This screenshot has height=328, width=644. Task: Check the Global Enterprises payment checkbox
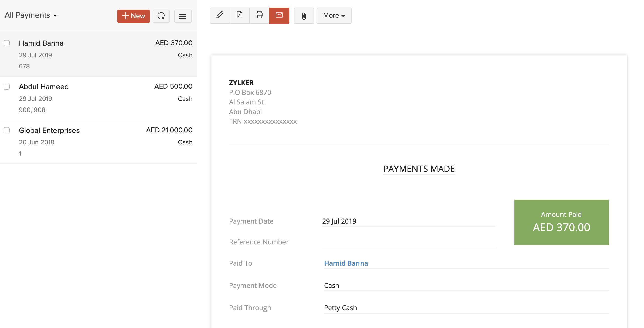7,130
